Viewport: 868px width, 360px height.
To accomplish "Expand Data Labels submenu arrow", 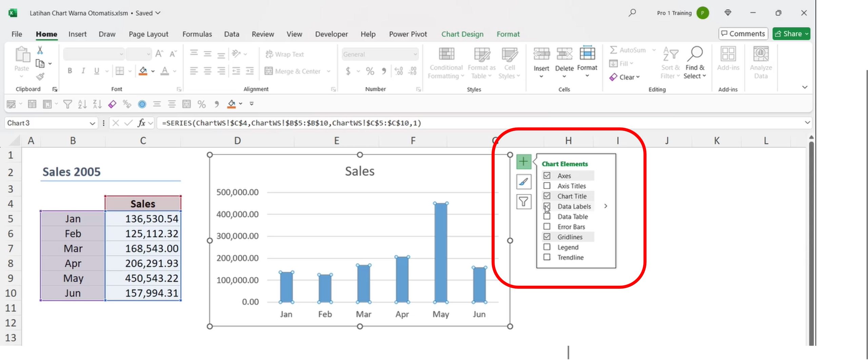I will coord(606,206).
